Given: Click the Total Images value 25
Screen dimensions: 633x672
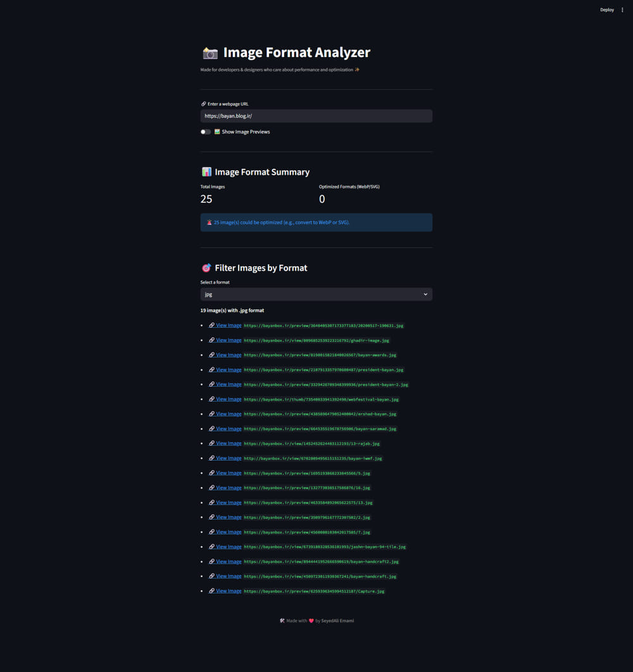Looking at the screenshot, I should pyautogui.click(x=206, y=199).
